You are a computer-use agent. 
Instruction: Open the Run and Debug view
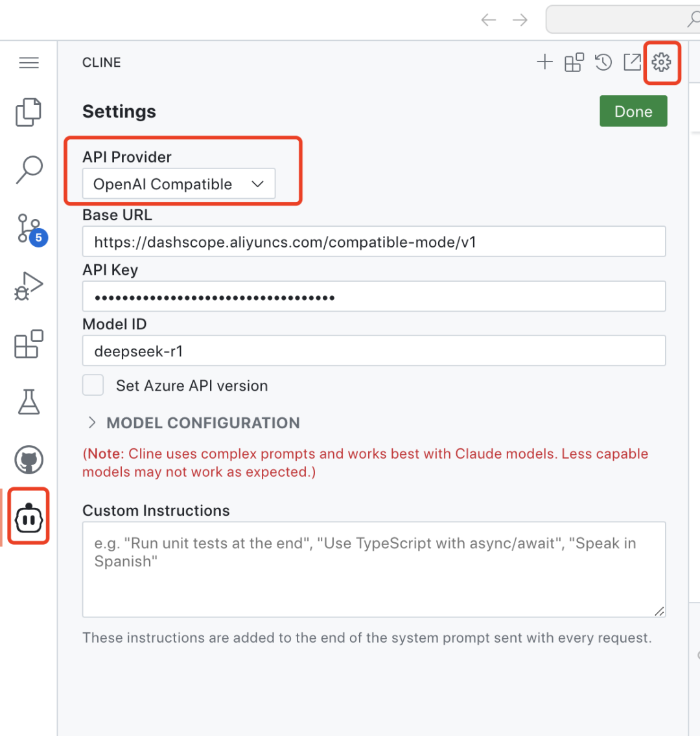coord(29,286)
